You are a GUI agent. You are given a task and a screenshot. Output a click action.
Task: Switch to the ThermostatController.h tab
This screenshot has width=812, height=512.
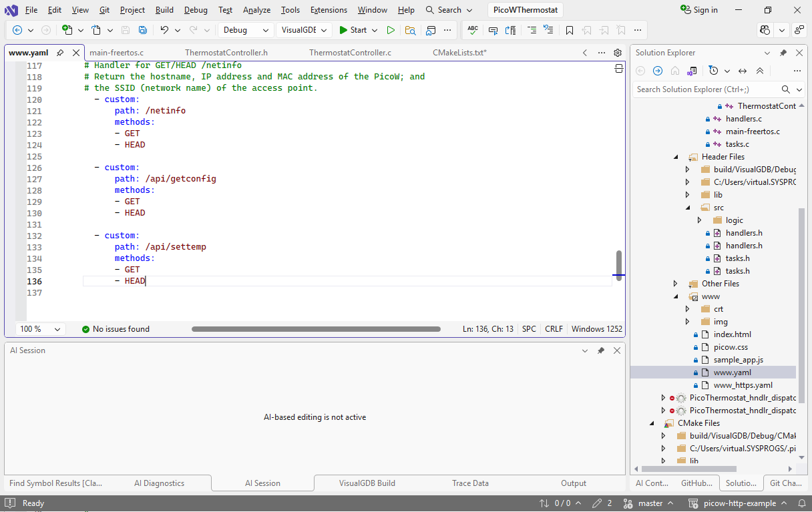pyautogui.click(x=226, y=53)
